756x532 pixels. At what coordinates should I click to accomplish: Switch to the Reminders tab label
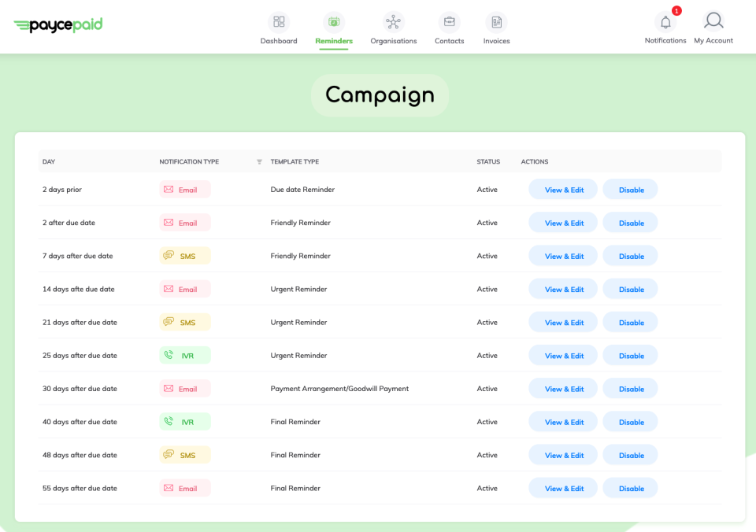(x=334, y=41)
